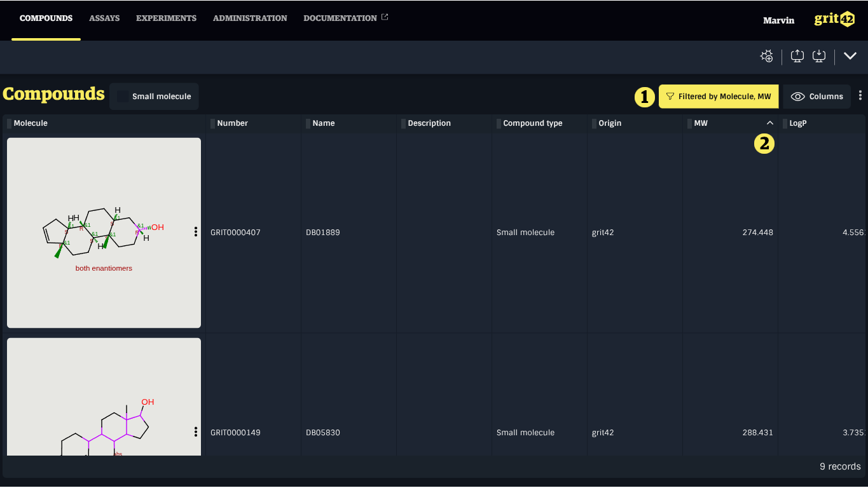Screen dimensions: 868x488
Task: Select the GRIT0000149 number cell
Action: click(x=235, y=433)
